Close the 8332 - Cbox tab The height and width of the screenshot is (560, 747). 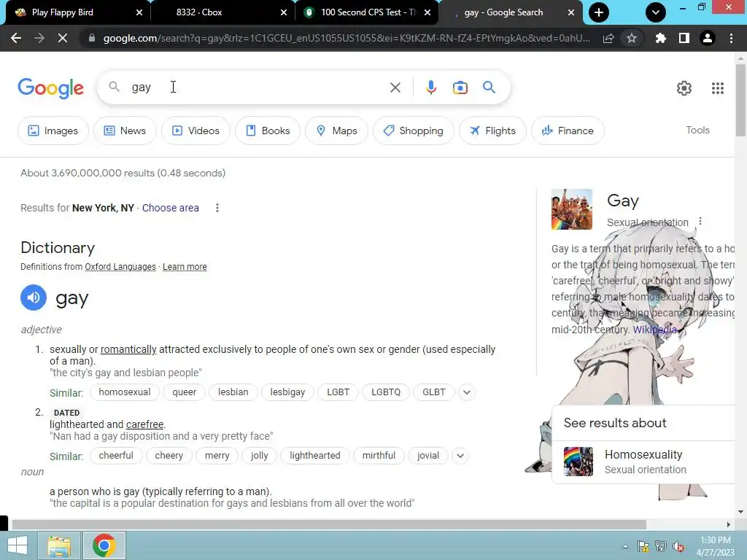[x=284, y=12]
